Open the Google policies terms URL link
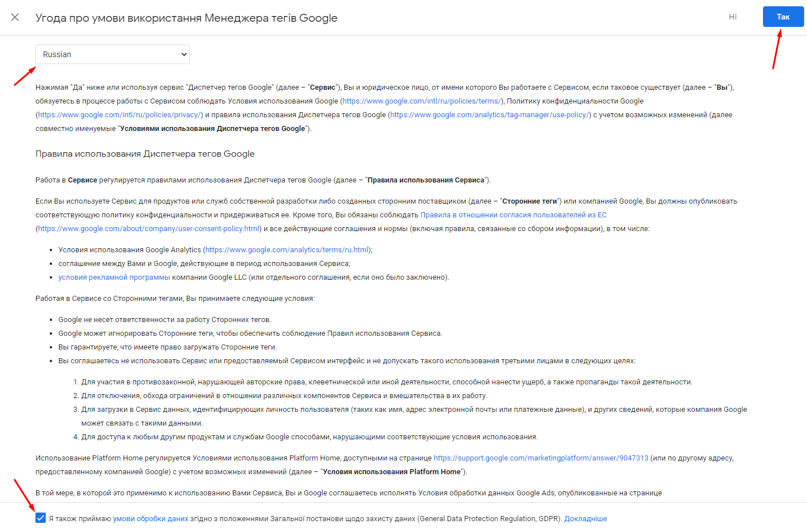The height and width of the screenshot is (532, 807). click(x=422, y=101)
